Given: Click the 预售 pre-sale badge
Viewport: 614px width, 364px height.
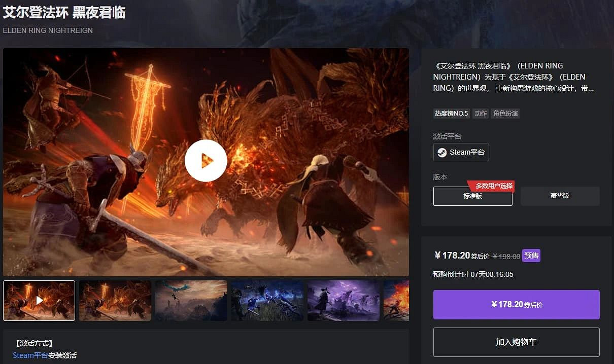Looking at the screenshot, I should tap(531, 256).
